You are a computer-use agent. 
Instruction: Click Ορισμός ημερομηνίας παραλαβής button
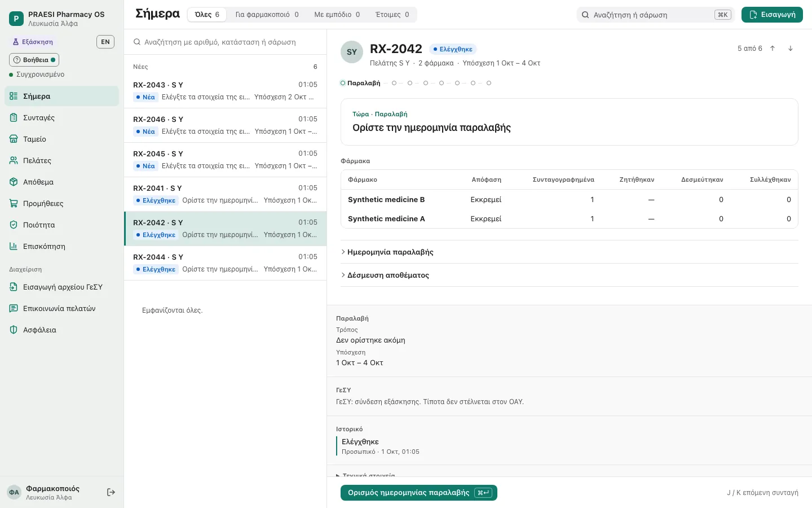click(419, 493)
